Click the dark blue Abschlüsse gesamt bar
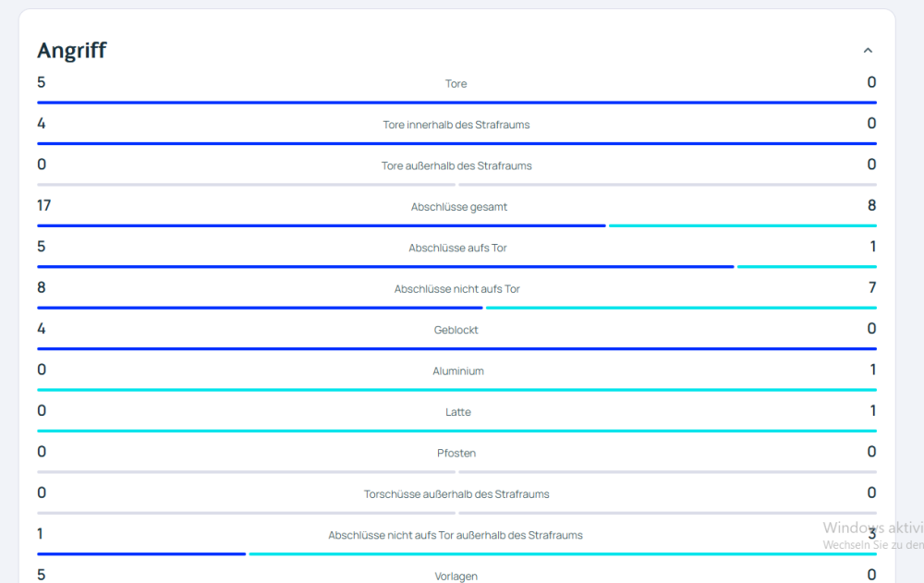The width and height of the screenshot is (924, 583). (321, 225)
